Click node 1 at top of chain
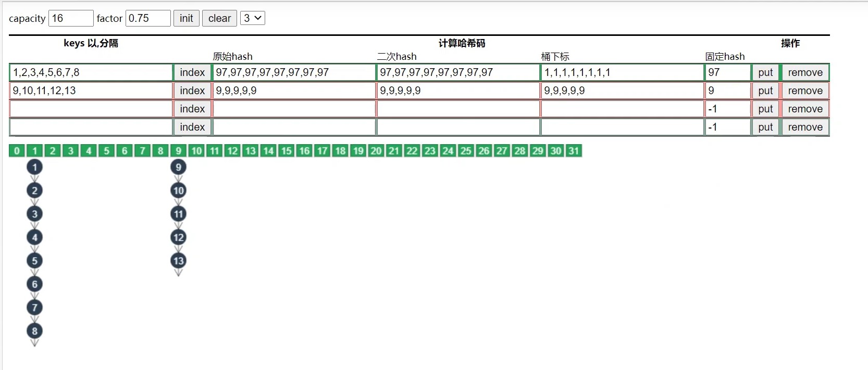This screenshot has width=868, height=370. (x=35, y=167)
